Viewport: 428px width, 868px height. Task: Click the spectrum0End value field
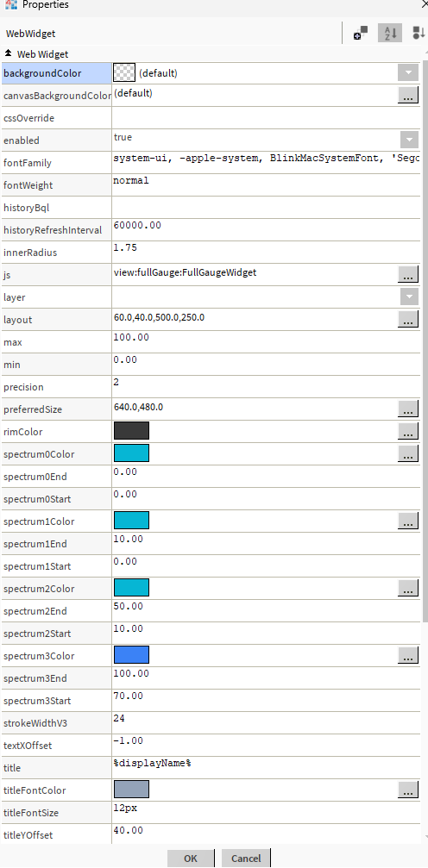click(266, 476)
